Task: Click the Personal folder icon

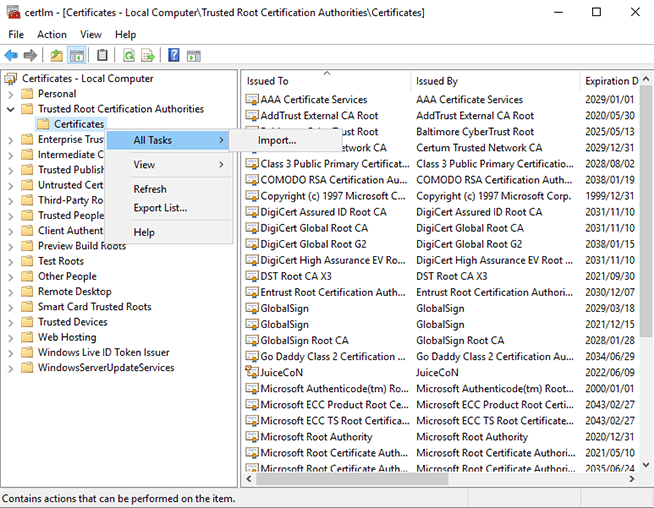Action: [27, 93]
